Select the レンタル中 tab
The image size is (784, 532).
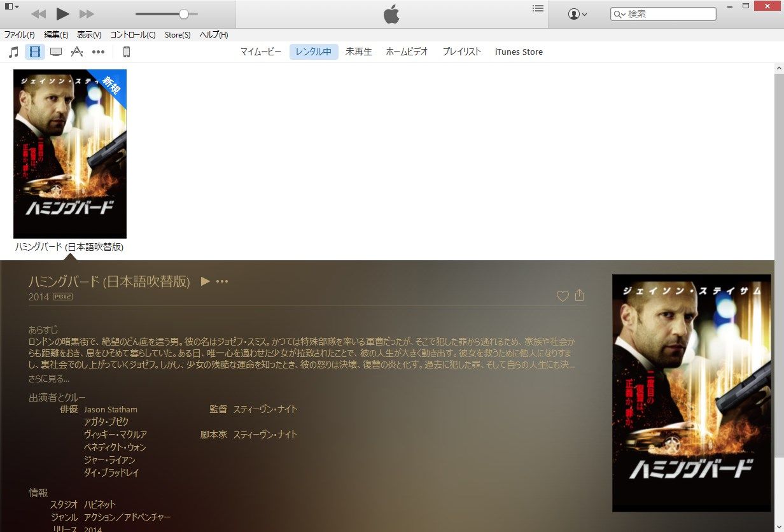[x=314, y=52]
